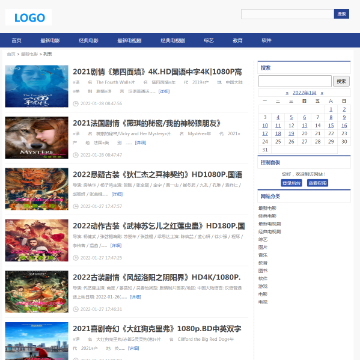360x360 pixels.
Task: Select date 18 in the calendar
Action: [278, 134]
